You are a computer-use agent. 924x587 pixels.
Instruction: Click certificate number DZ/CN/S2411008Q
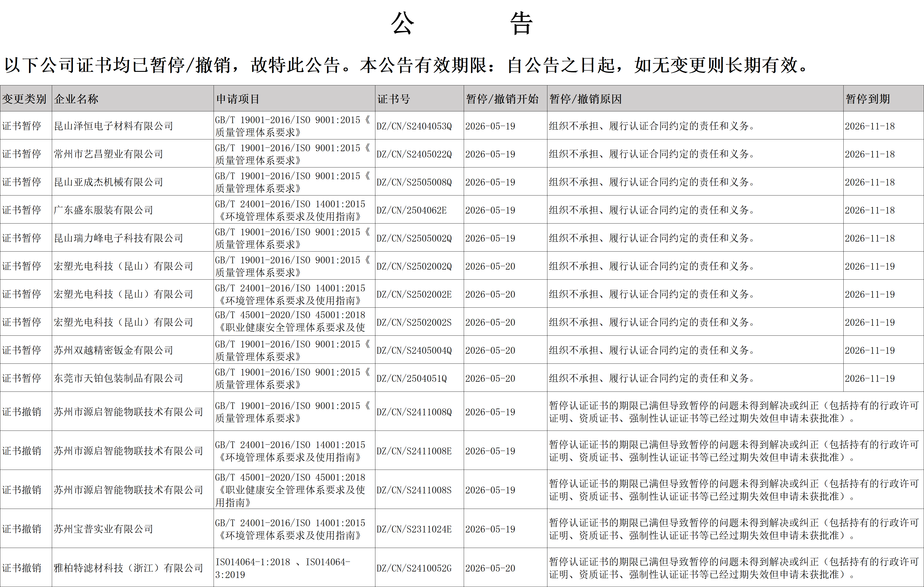pos(414,412)
